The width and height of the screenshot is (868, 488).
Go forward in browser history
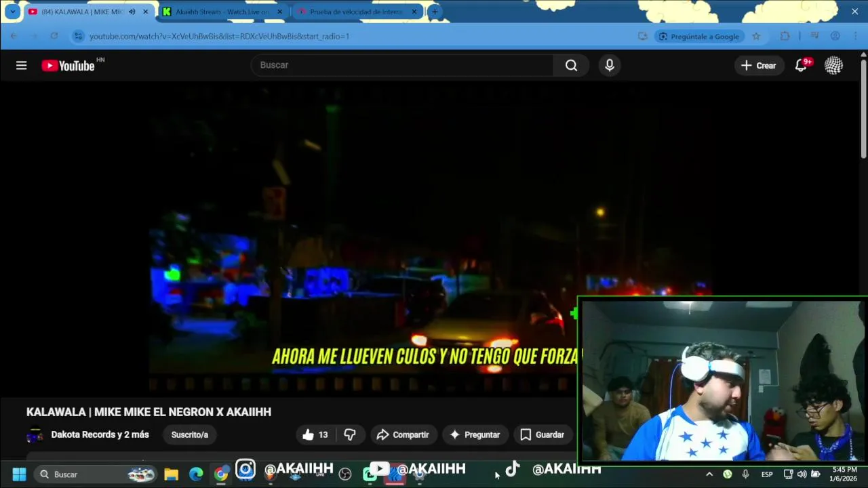(x=34, y=36)
